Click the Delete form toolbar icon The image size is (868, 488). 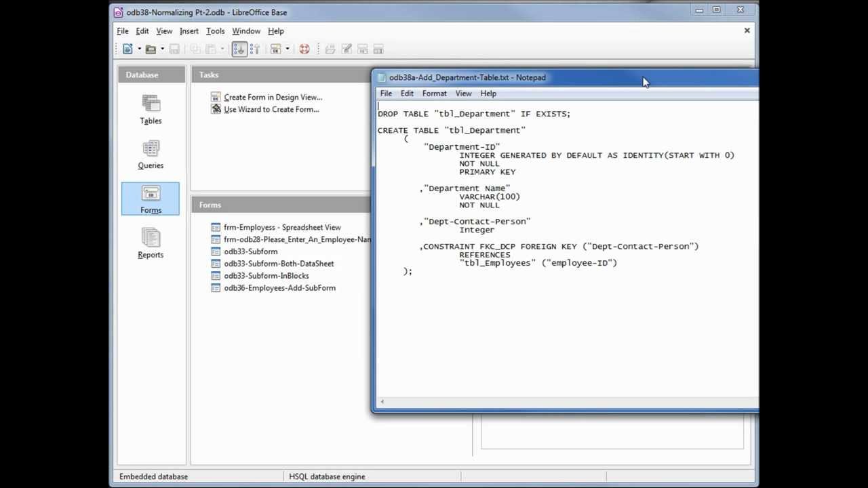363,49
